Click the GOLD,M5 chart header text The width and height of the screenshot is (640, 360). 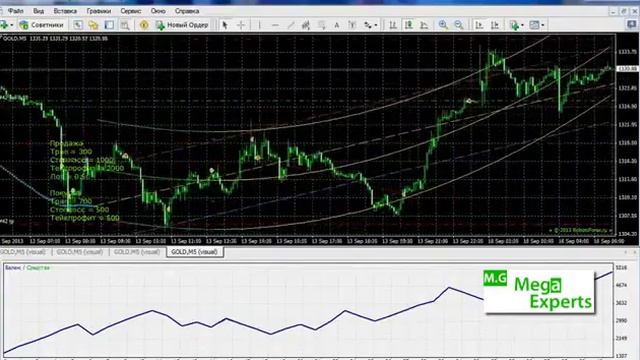pyautogui.click(x=55, y=38)
